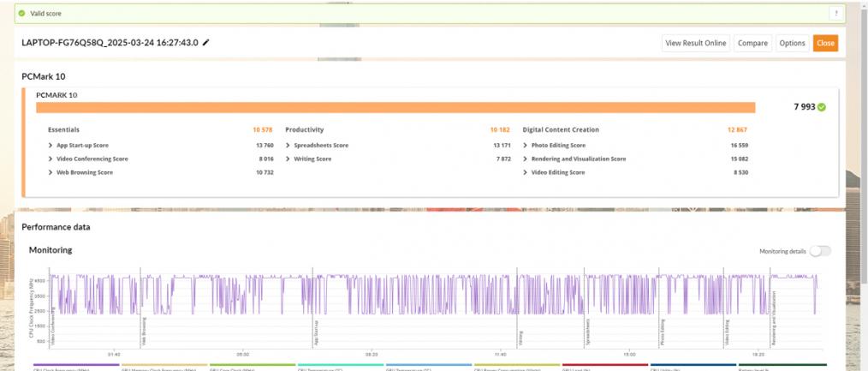Click the green check beside Valid score
The height and width of the screenshot is (371, 868).
pos(21,14)
